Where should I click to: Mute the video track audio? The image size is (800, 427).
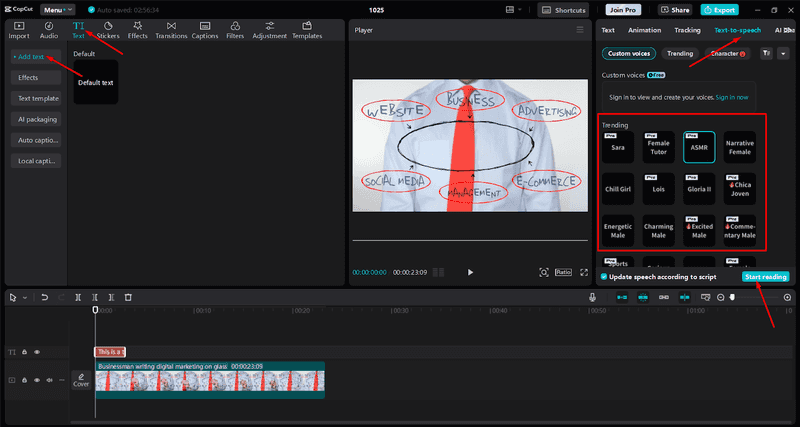49,380
